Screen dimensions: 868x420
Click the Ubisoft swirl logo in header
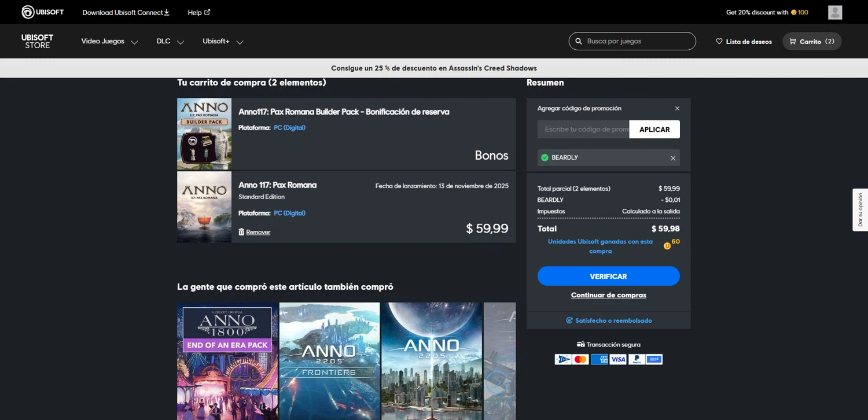click(28, 12)
